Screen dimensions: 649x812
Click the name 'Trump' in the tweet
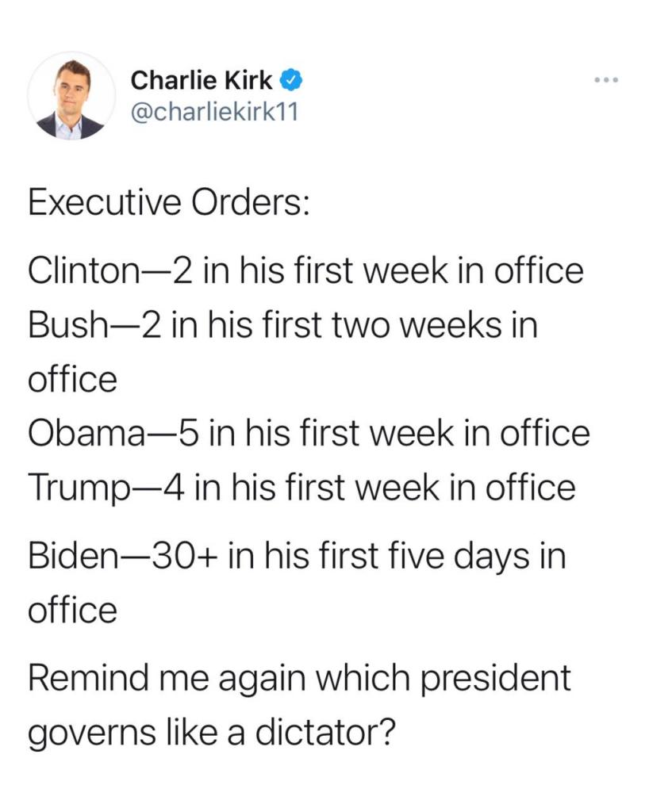click(x=79, y=488)
